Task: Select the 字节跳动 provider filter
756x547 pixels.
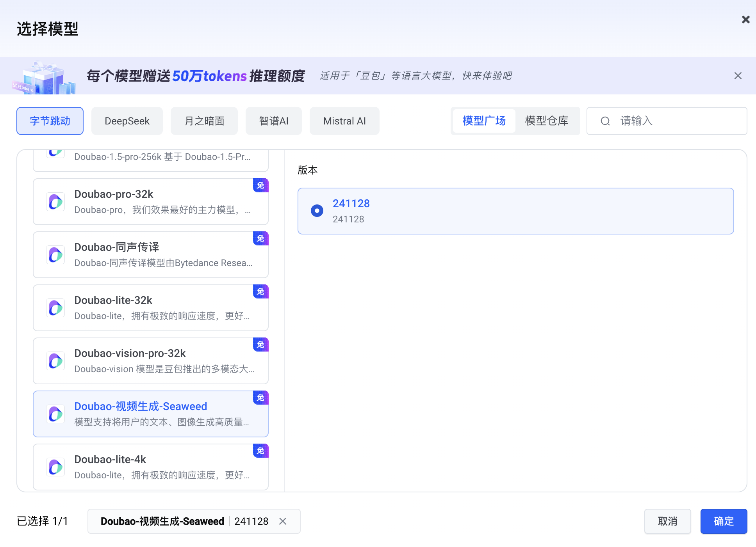Action: coord(50,121)
